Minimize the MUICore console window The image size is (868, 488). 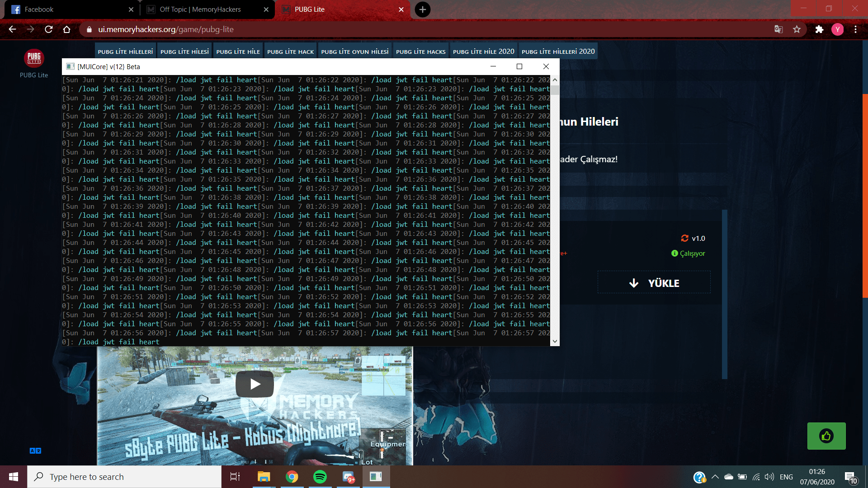coord(493,66)
